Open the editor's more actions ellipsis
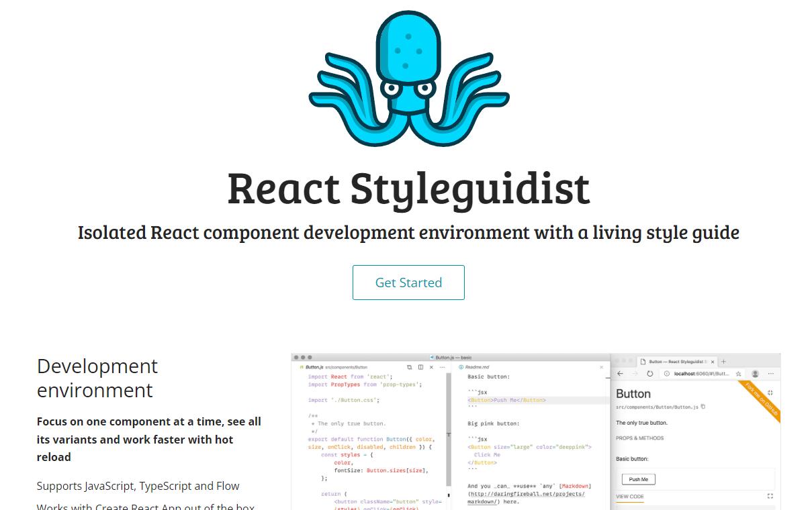The image size is (812, 510). pyautogui.click(x=442, y=367)
